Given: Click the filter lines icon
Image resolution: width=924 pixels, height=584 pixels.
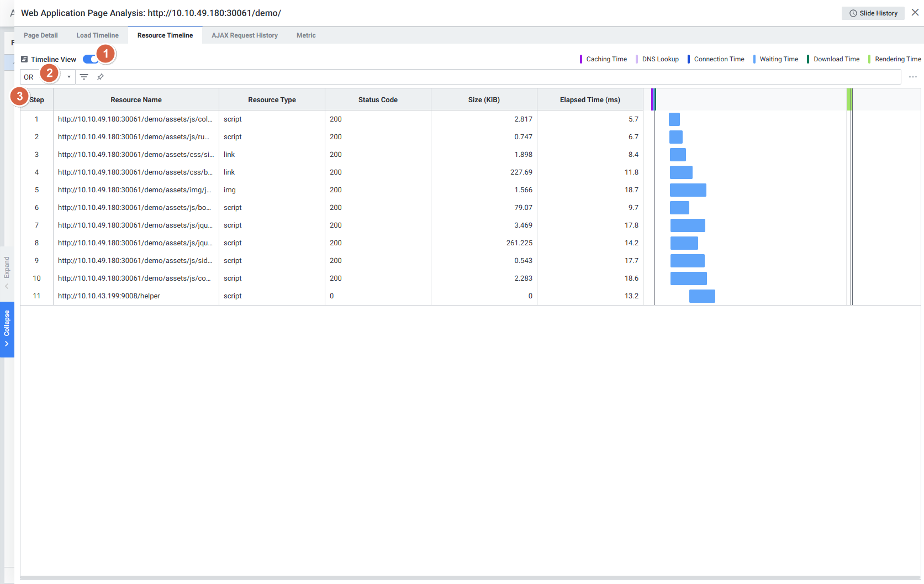Looking at the screenshot, I should point(84,77).
